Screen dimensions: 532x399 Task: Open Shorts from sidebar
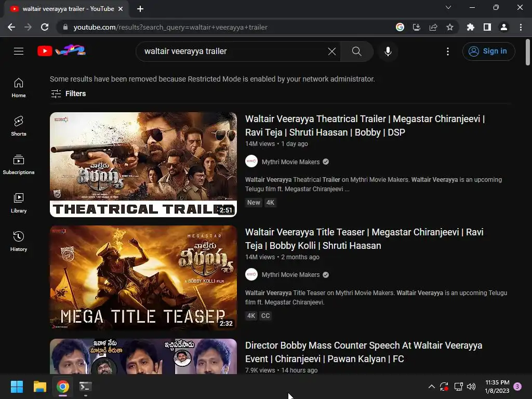pos(19,126)
